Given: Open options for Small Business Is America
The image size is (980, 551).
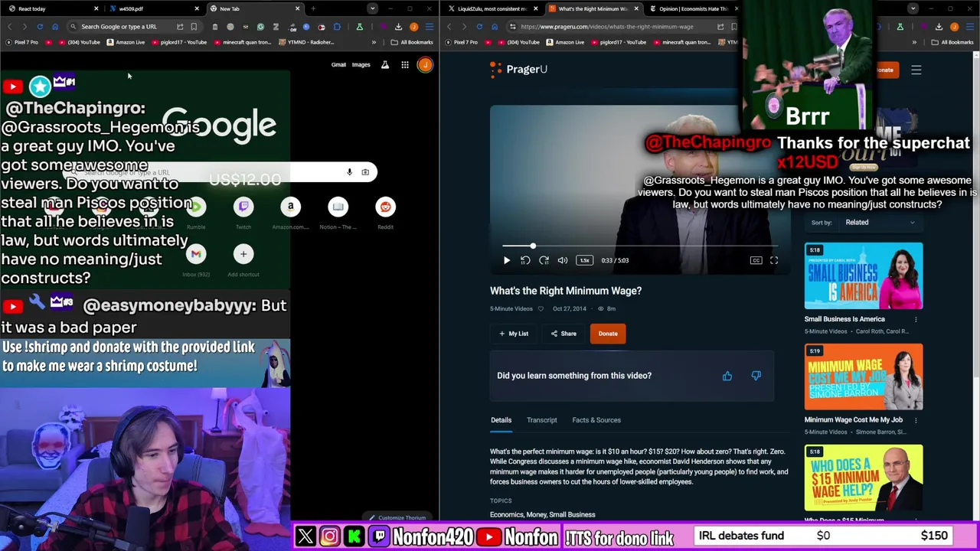Looking at the screenshot, I should (x=916, y=319).
